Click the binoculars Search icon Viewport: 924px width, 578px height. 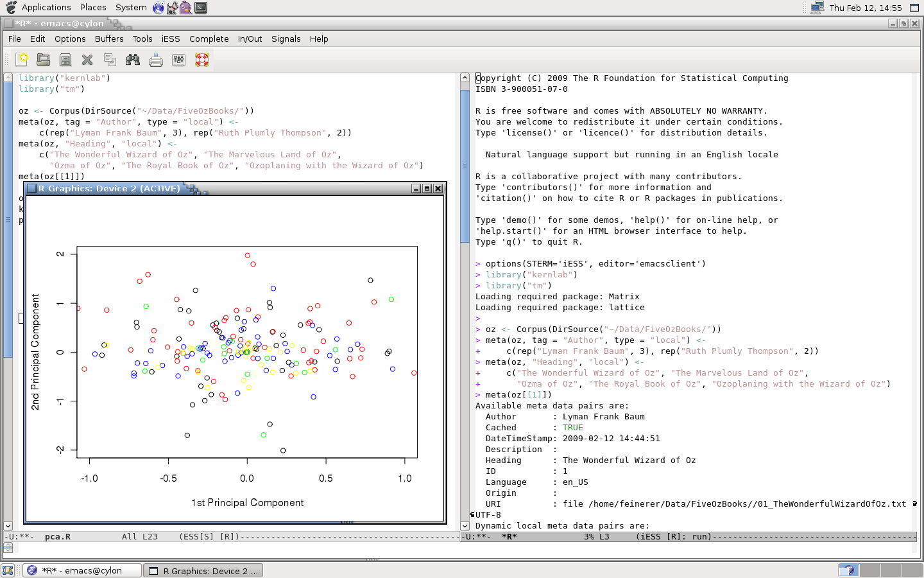[x=133, y=60]
